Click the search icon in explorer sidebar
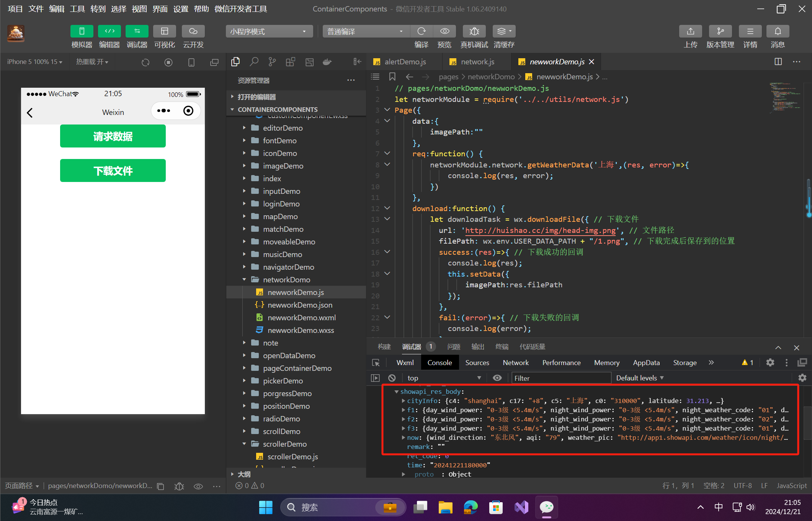Image resolution: width=812 pixels, height=521 pixels. [254, 62]
